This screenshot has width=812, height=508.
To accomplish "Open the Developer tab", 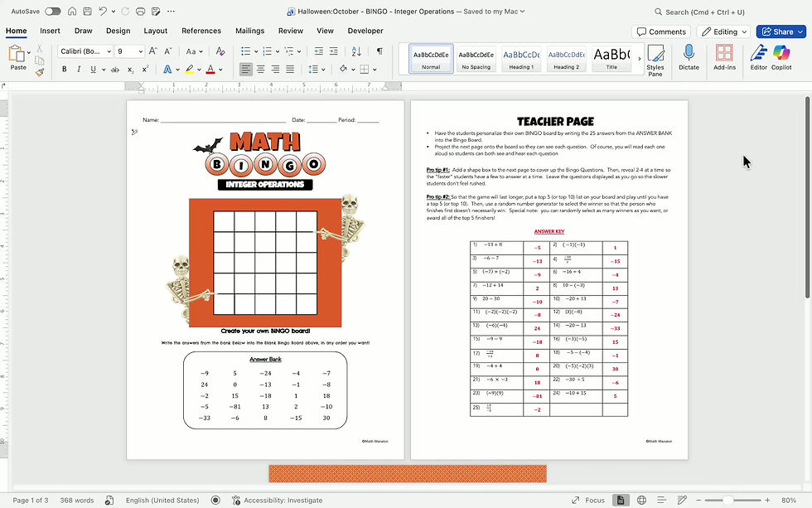I will (365, 31).
